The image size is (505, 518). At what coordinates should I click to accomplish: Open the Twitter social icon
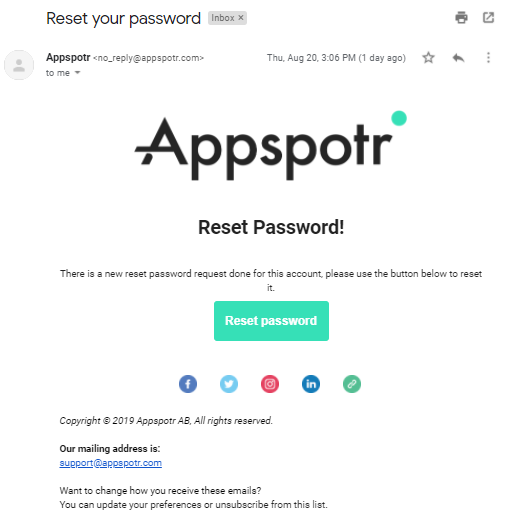click(229, 384)
